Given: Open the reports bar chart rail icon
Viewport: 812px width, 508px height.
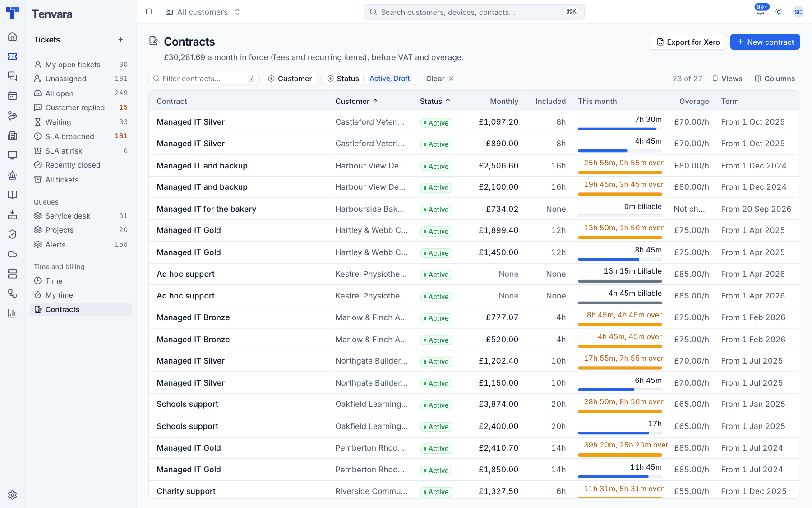Looking at the screenshot, I should click(13, 313).
